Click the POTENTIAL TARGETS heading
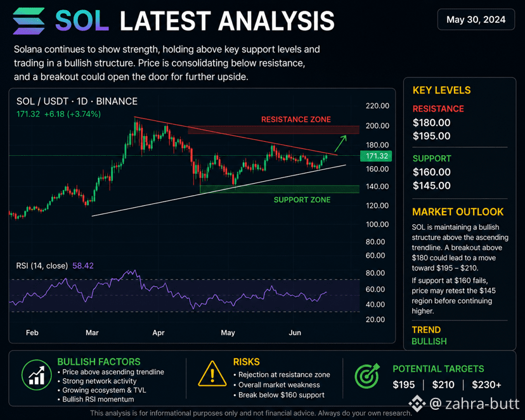Viewport: 525px width, 420px height. [438, 369]
